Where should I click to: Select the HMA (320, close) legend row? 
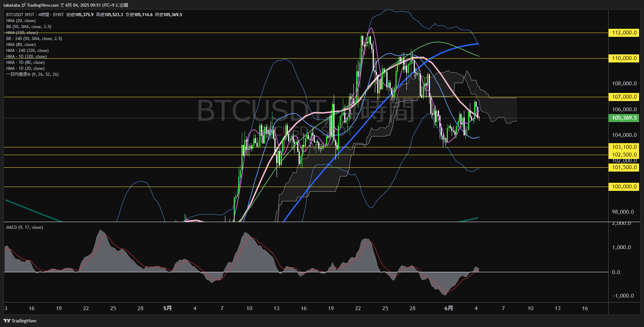coord(22,33)
